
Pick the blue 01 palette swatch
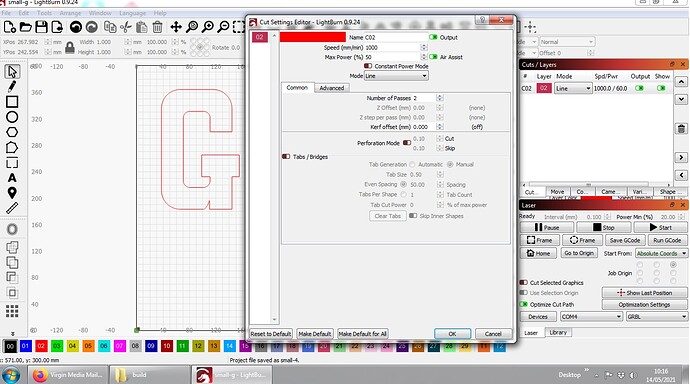(26, 346)
